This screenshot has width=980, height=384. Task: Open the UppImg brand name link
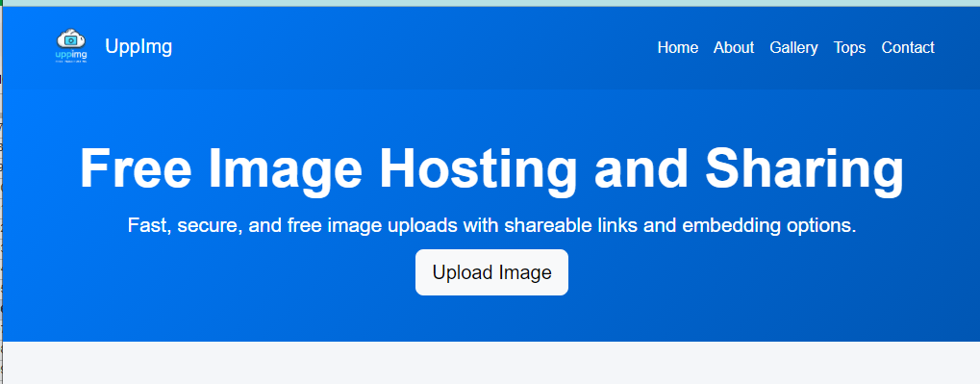[x=138, y=46]
